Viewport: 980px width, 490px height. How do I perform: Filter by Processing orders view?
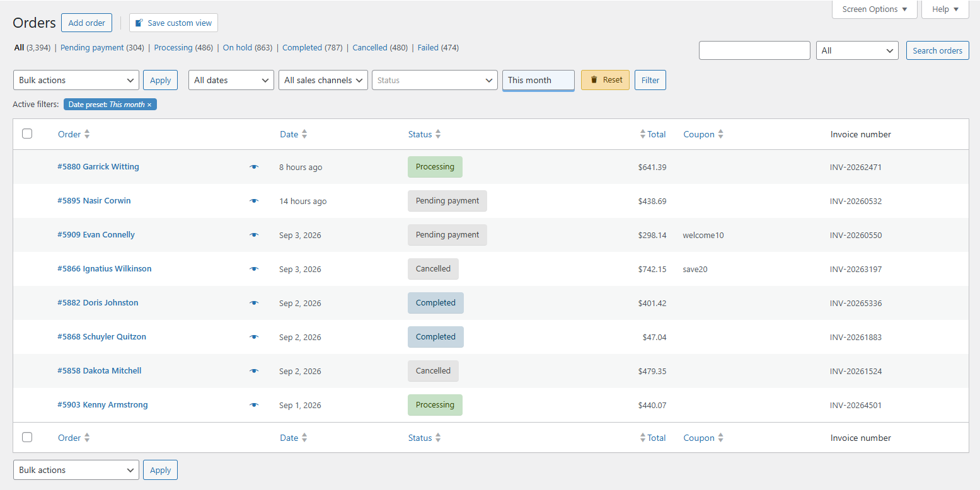[183, 48]
